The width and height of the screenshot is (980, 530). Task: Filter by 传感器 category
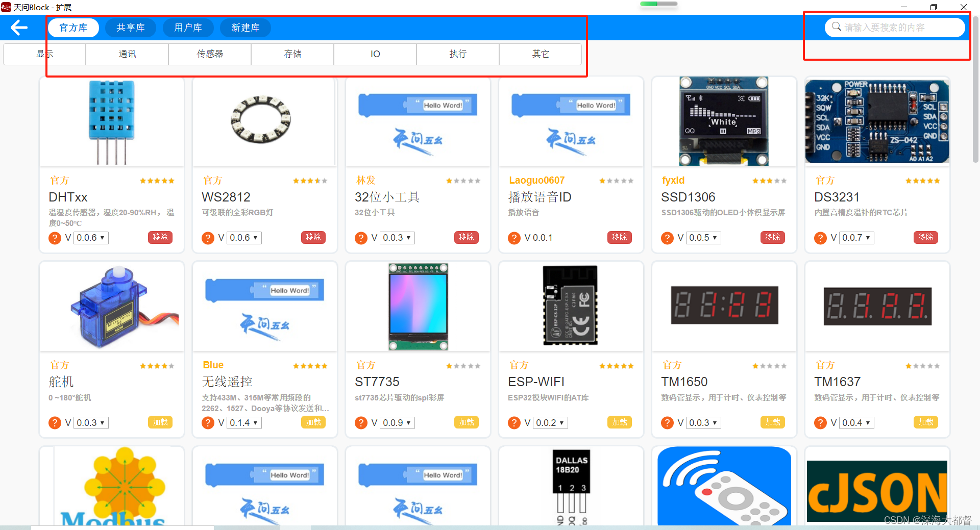point(210,54)
